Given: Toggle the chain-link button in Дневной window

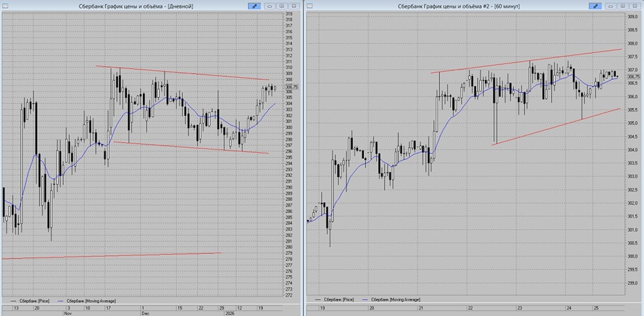Looking at the screenshot, I should (x=254, y=6).
